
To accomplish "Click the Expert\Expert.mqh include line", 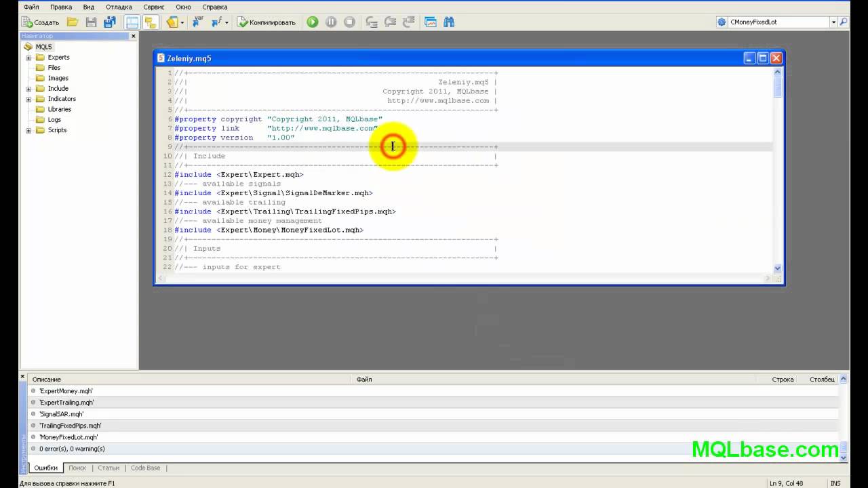I will point(239,174).
